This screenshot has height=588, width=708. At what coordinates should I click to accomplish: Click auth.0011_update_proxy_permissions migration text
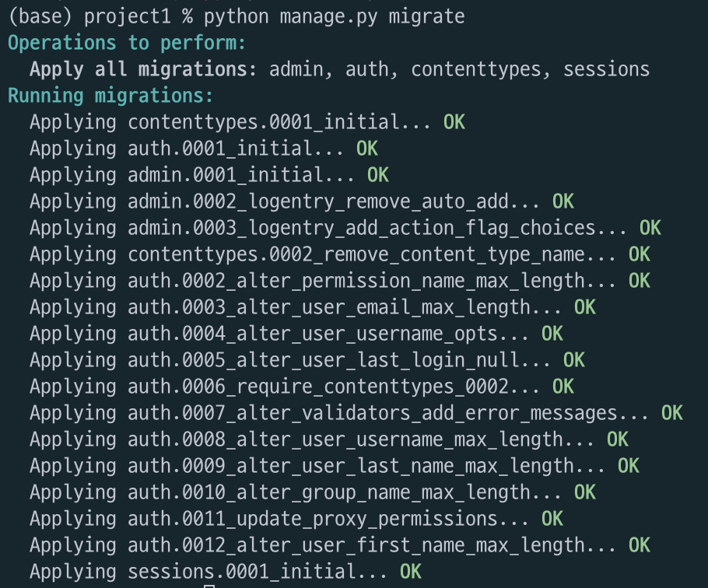pyautogui.click(x=329, y=520)
